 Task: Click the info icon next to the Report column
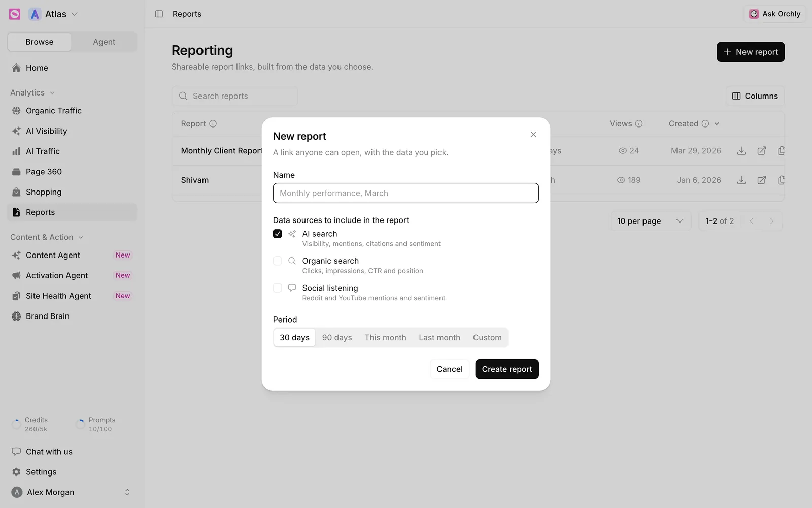[213, 123]
